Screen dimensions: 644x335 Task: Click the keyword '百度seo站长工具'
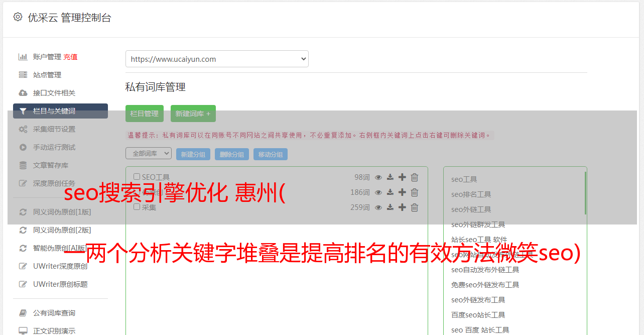point(478,315)
